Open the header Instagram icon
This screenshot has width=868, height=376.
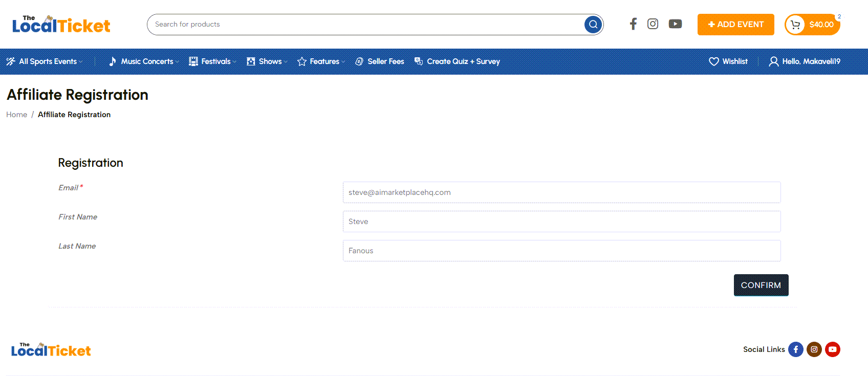pyautogui.click(x=653, y=24)
